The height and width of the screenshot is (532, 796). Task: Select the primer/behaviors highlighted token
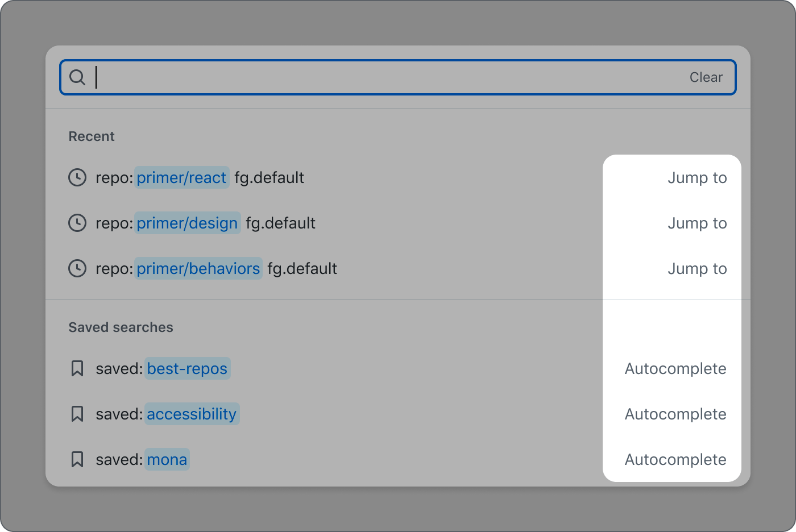tap(198, 268)
